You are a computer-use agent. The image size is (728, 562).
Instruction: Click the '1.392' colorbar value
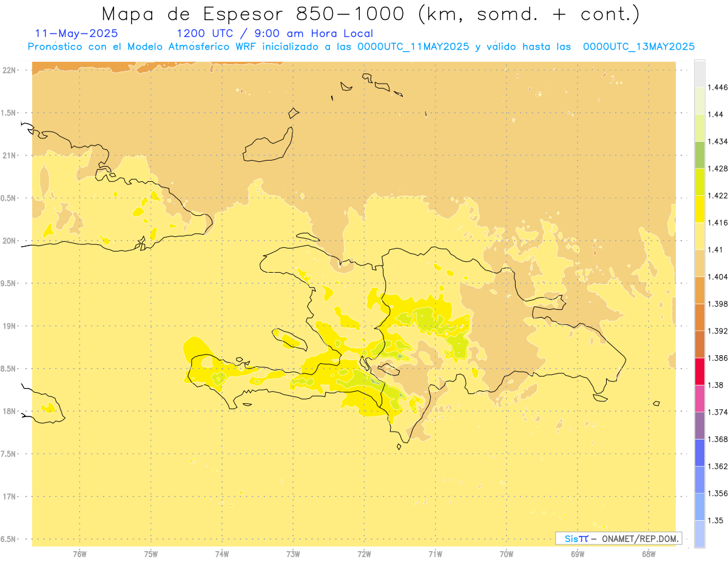point(718,331)
